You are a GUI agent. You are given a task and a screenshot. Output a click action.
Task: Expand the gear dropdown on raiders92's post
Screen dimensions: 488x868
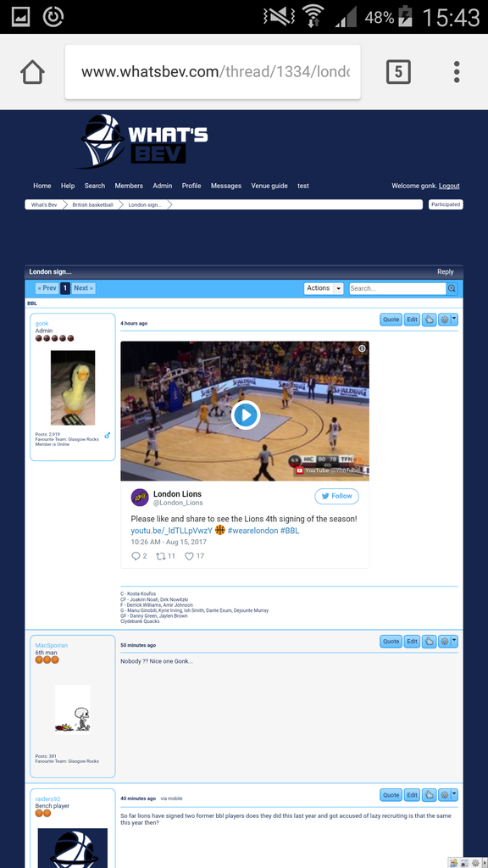(455, 795)
